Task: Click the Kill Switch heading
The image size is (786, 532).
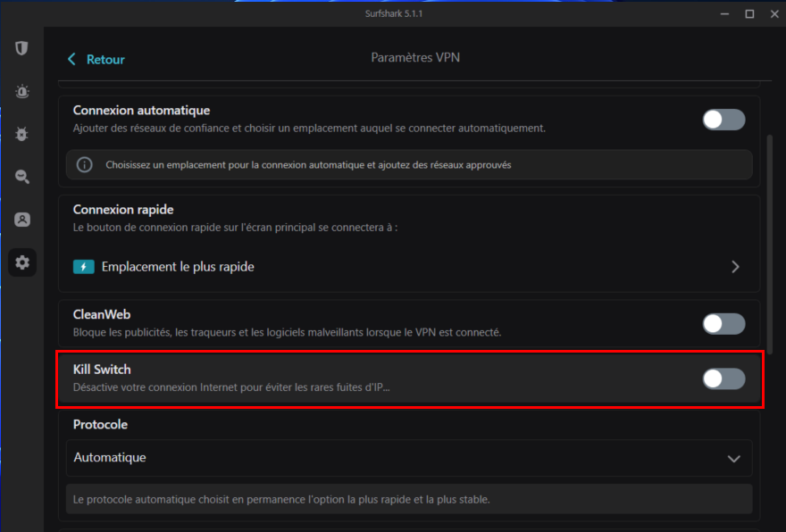Action: [102, 370]
